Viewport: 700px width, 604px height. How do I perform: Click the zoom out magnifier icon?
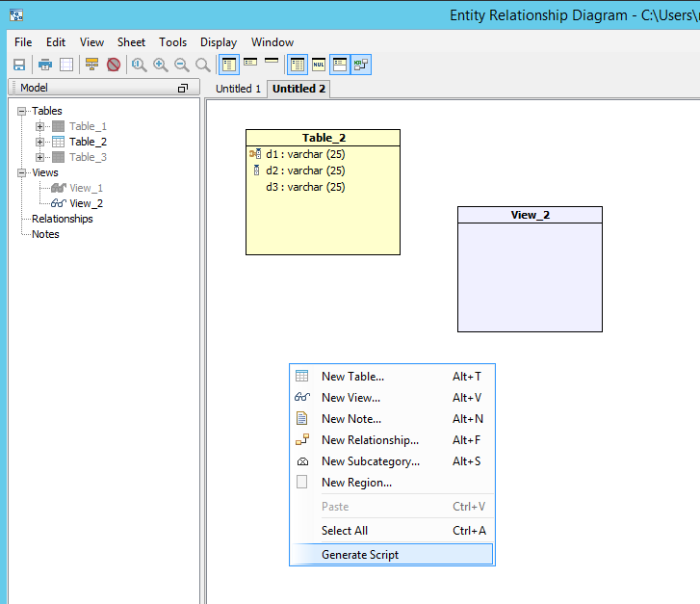[181, 65]
